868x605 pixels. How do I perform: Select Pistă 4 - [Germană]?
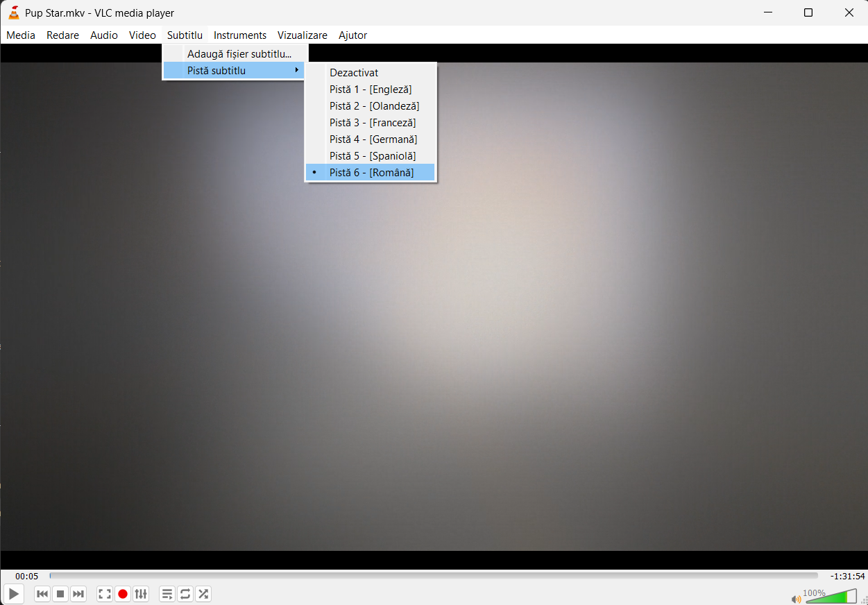pyautogui.click(x=371, y=139)
